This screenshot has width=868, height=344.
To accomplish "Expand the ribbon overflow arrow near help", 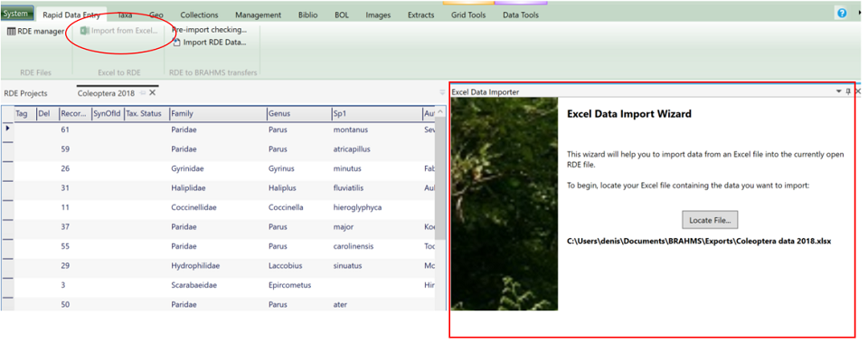I will (860, 13).
